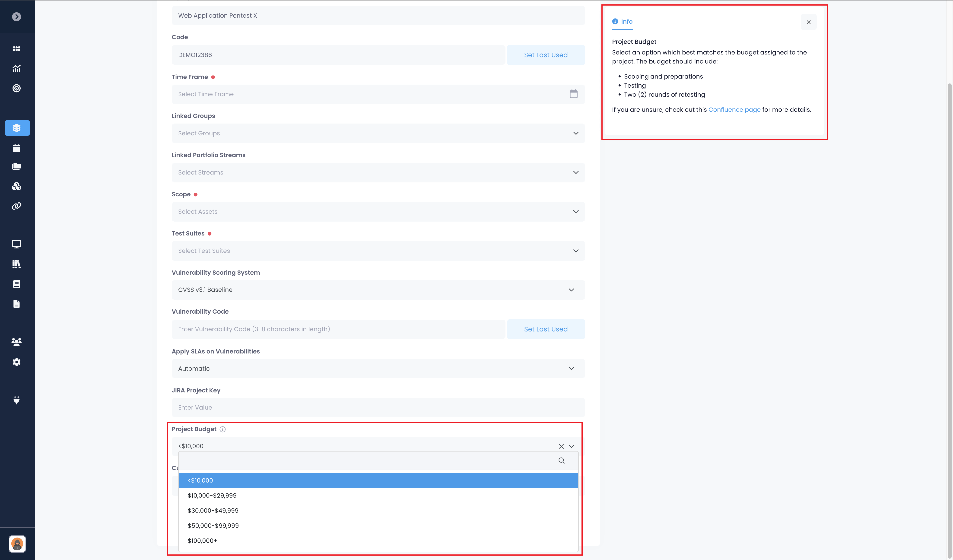Select the $10,000-$29,999 budget option
Image resolution: width=953 pixels, height=560 pixels.
click(212, 495)
